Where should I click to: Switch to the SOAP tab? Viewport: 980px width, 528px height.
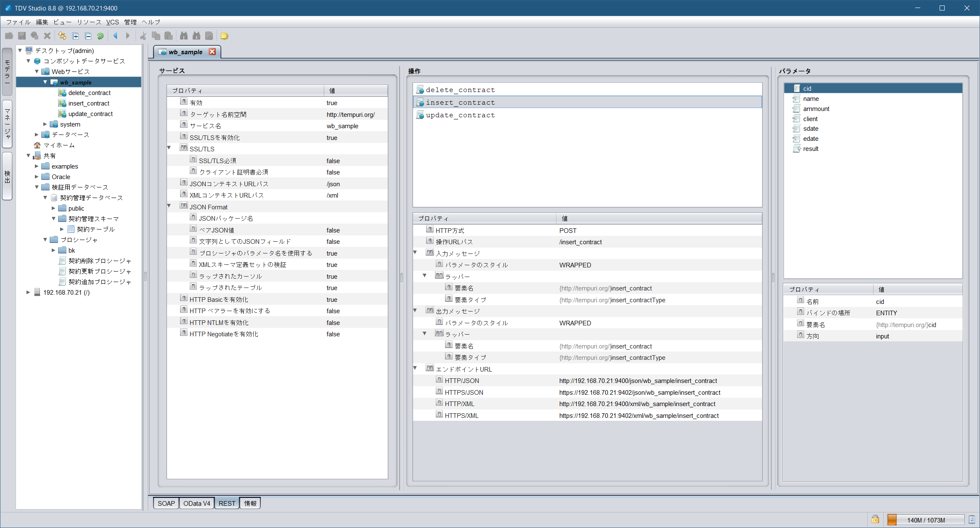(166, 503)
